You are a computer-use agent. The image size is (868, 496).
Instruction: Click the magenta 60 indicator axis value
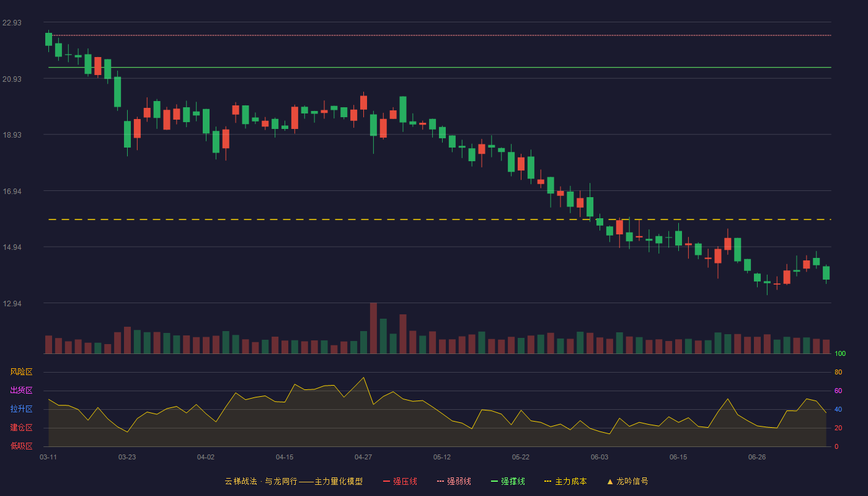point(838,391)
